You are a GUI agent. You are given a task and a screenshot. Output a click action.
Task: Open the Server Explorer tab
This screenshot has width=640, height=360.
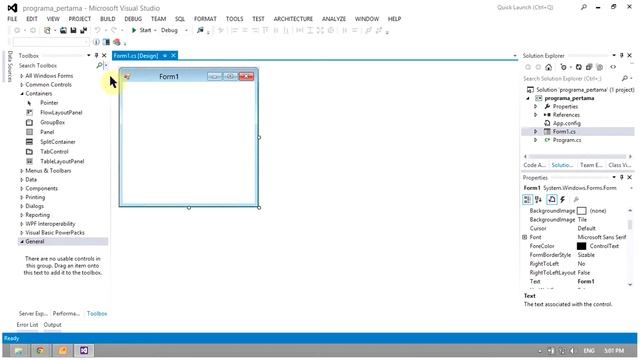click(33, 313)
